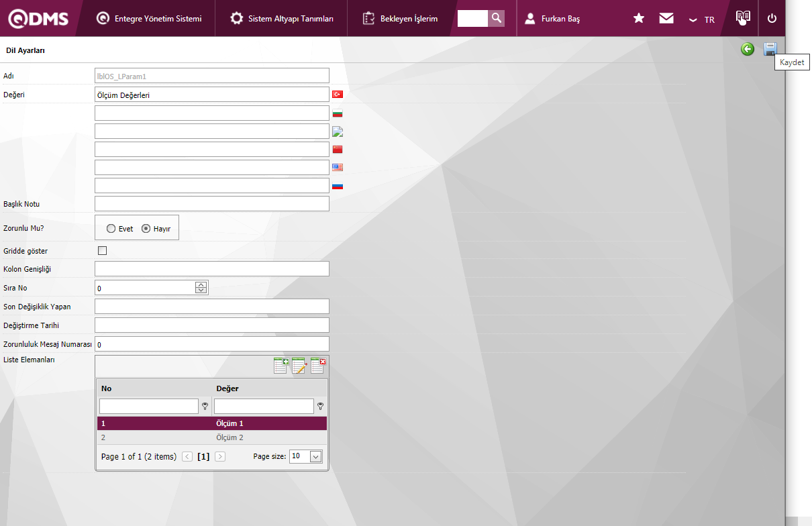Click the Son Değişiklik Yapan field
The image size is (812, 526).
212,307
